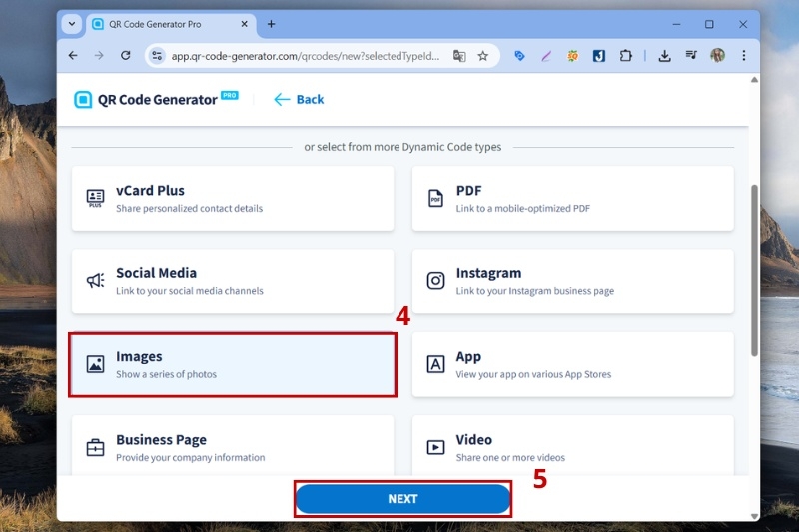Click the QR Code Generator title text

tap(158, 100)
